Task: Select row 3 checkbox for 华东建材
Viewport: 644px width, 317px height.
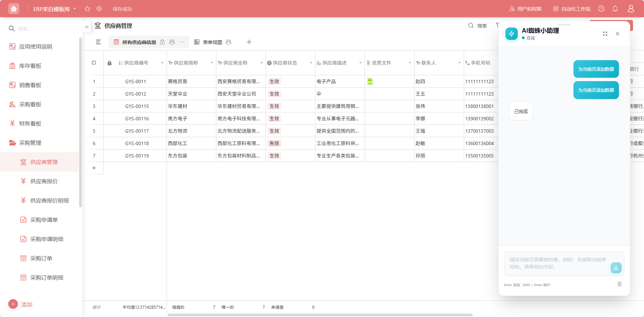Action: click(94, 106)
